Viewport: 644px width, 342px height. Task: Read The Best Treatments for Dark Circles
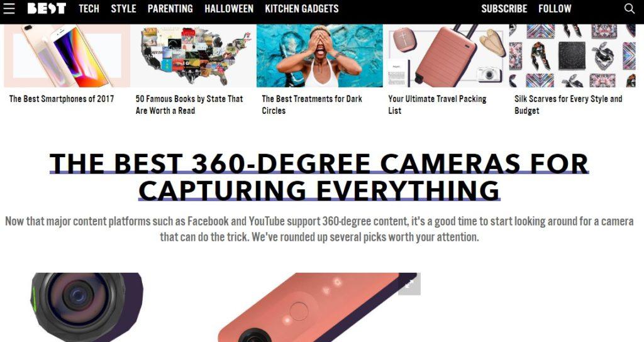tap(312, 105)
